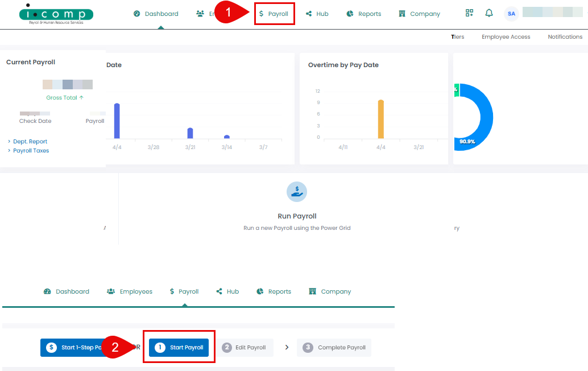Open the Payroll Taxes link
Screen dimensions: 588x371
pyautogui.click(x=31, y=150)
